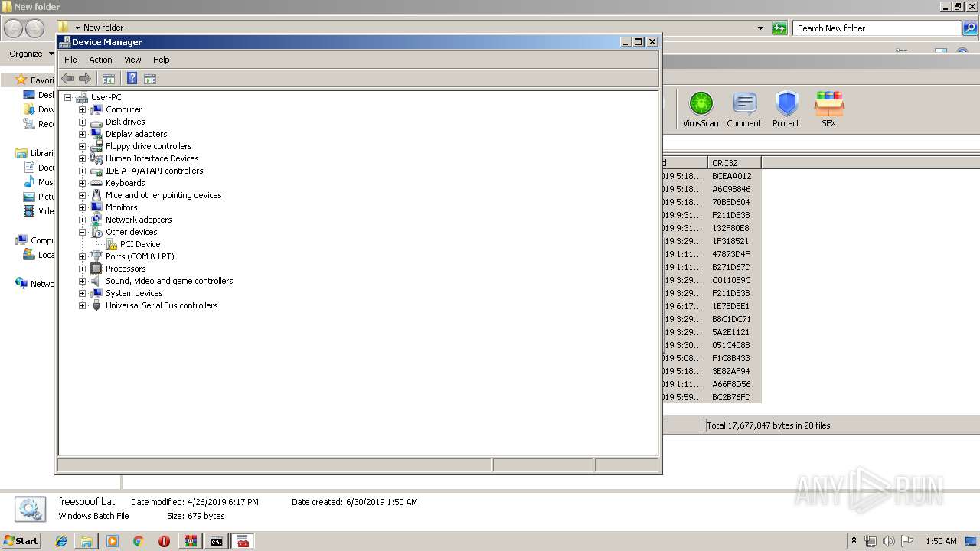Open Internet Explorer from the taskbar
The height and width of the screenshot is (551, 980).
coord(61,541)
